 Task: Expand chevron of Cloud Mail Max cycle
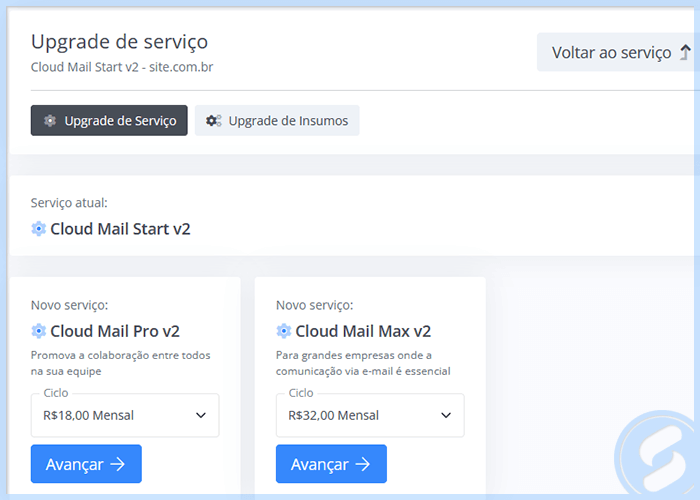pos(446,415)
